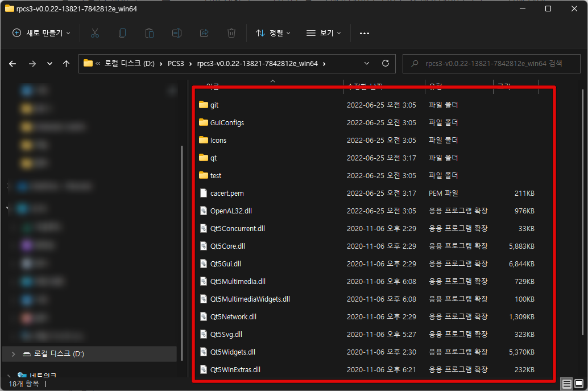This screenshot has width=588, height=391.
Task: Click the Rename icon in toolbar
Action: [x=177, y=33]
